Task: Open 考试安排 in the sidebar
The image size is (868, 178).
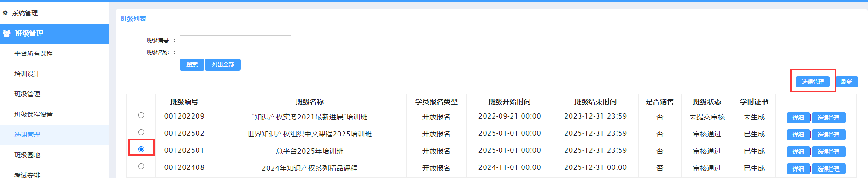Action: click(x=27, y=175)
